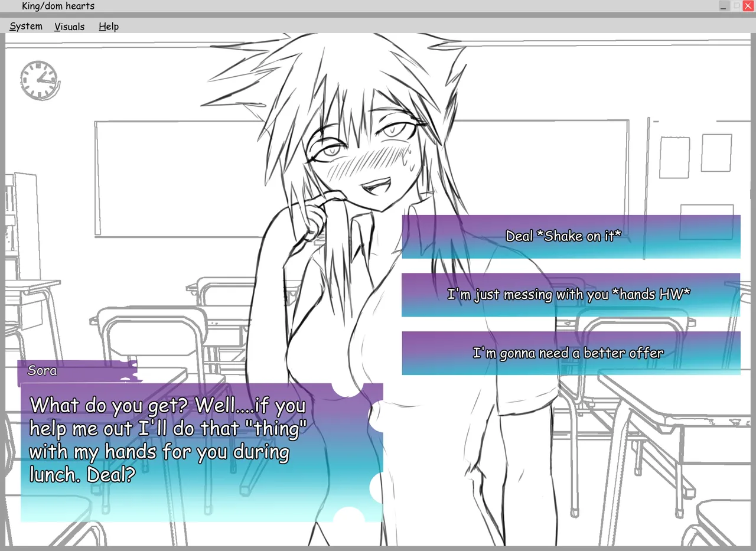
Task: Open the Visuals menu
Action: [70, 27]
